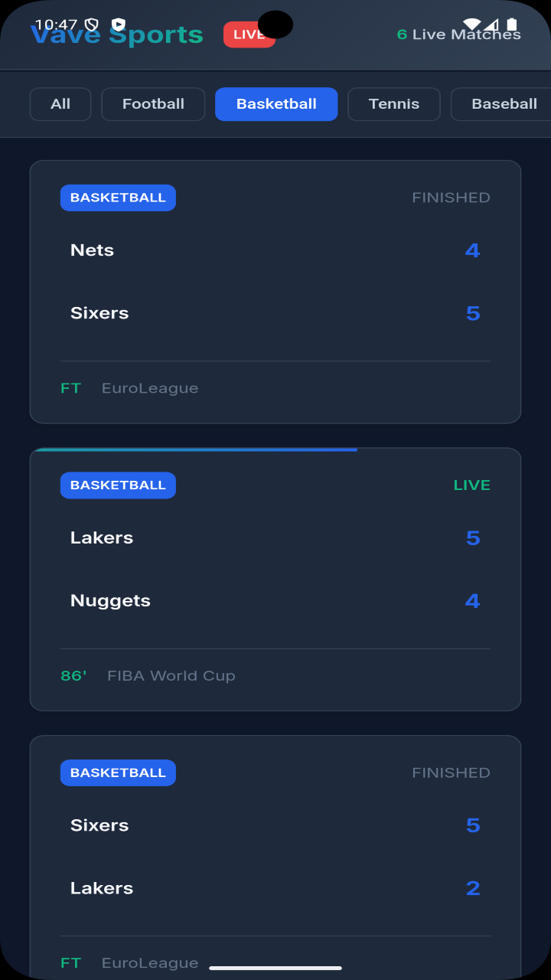The height and width of the screenshot is (980, 551).
Task: Tap the Vave Sports logo title
Action: click(117, 34)
